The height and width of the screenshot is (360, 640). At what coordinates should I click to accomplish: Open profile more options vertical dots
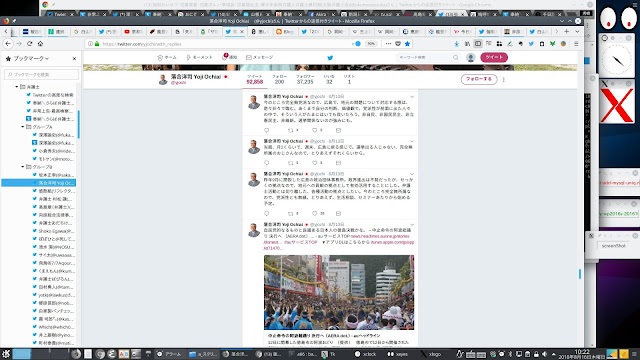[504, 80]
